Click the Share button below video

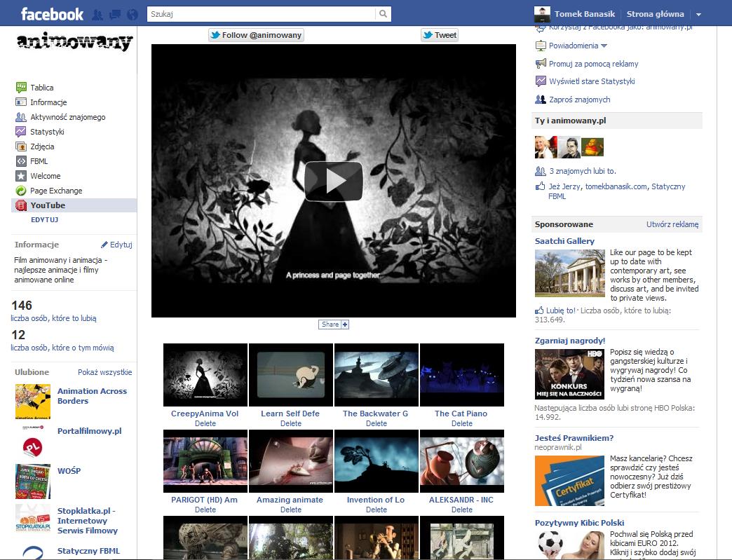[330, 325]
